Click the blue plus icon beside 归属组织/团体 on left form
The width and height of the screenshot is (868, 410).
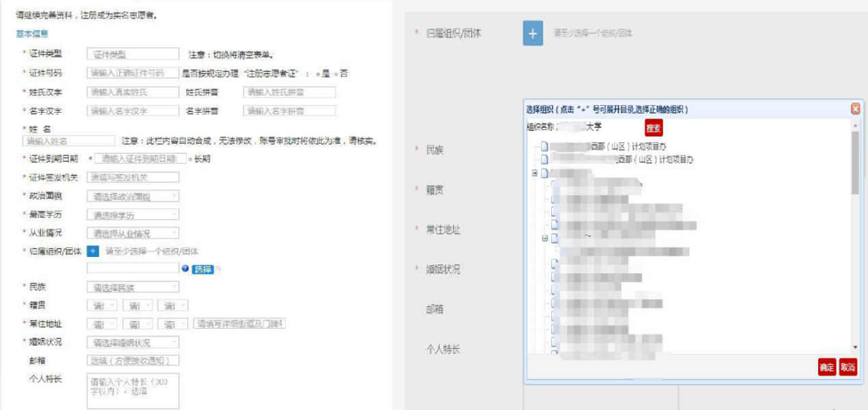94,251
